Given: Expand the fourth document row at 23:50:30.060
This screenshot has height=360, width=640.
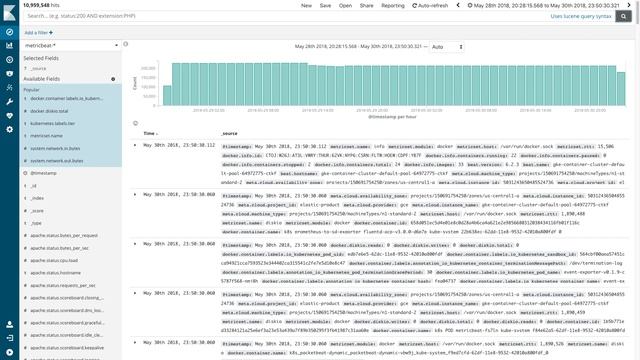Looking at the screenshot, I should 135,293.
